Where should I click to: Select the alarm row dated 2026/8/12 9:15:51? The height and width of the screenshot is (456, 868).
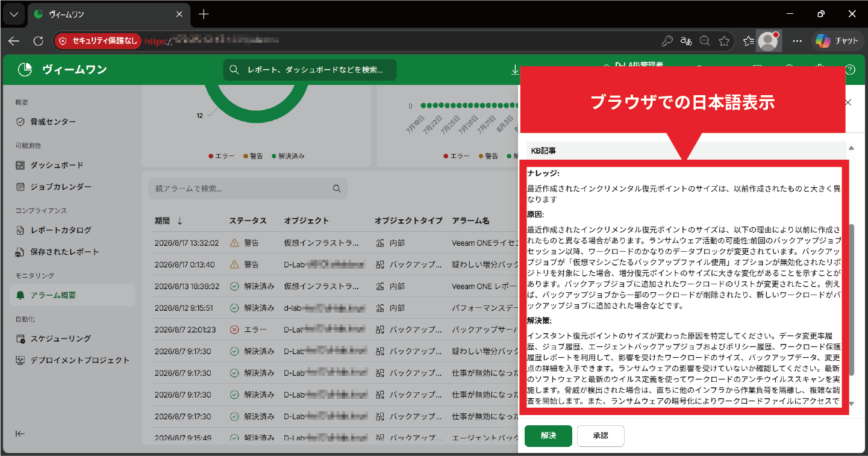[333, 308]
